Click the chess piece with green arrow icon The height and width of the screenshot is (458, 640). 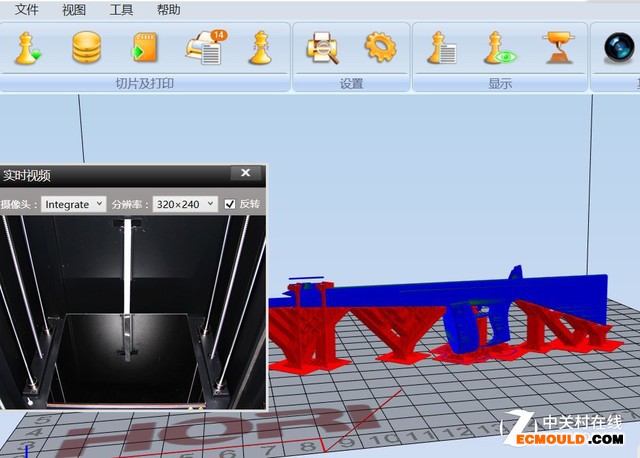click(x=29, y=48)
